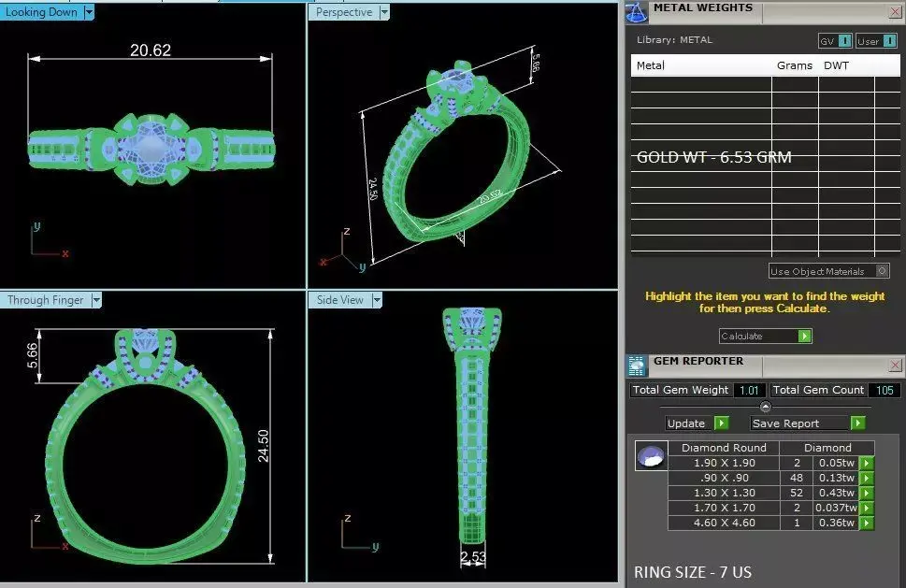Open the Looking Down viewport dropdown

(x=89, y=11)
